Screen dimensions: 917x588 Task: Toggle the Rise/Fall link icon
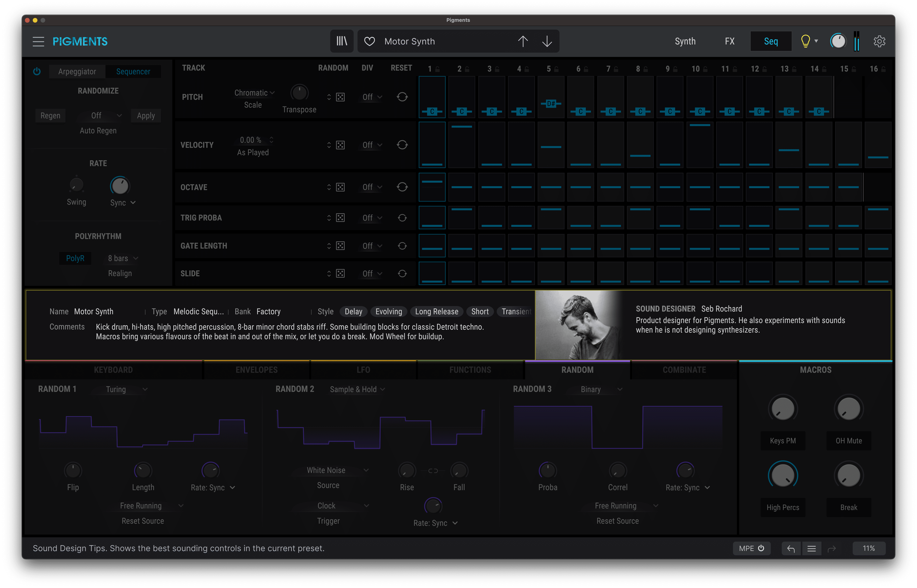433,471
